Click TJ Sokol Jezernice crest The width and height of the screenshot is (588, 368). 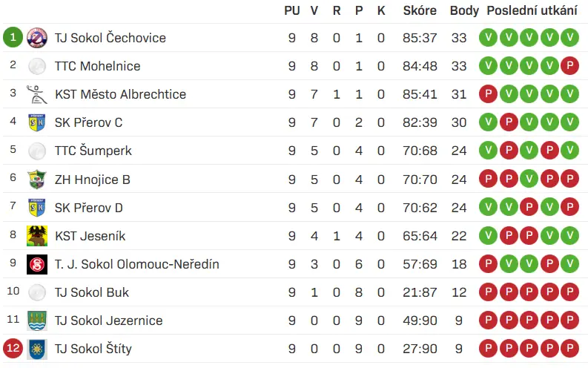click(x=37, y=321)
